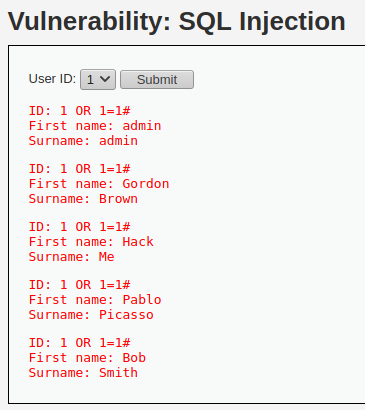Click the ID line above Pablo's first name
The width and height of the screenshot is (365, 410).
click(79, 285)
